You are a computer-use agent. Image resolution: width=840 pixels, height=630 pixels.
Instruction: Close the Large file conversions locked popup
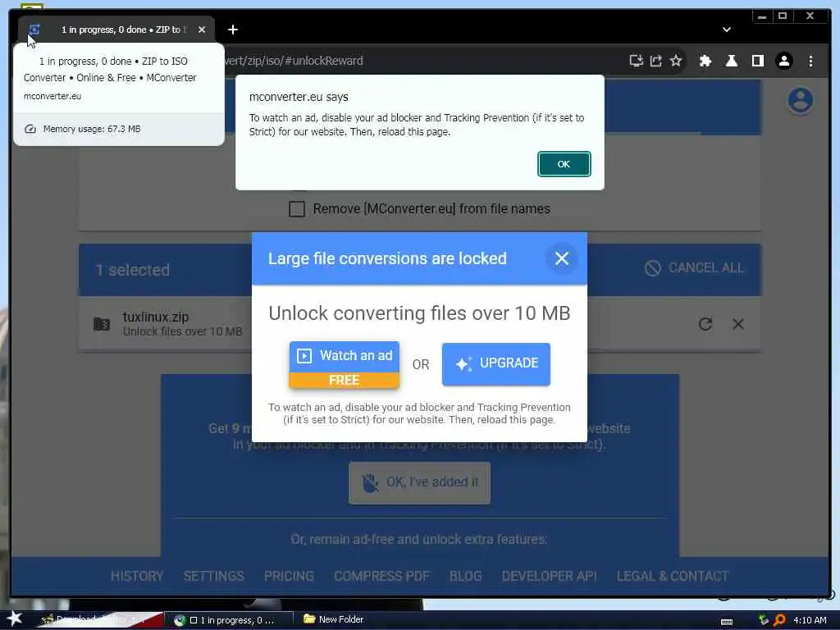click(x=561, y=258)
